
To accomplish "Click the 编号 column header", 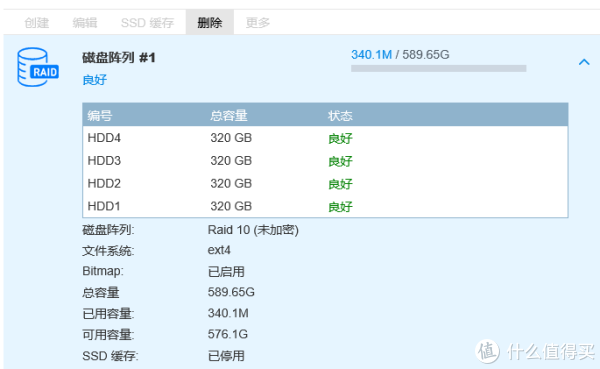I will pyautogui.click(x=99, y=116).
